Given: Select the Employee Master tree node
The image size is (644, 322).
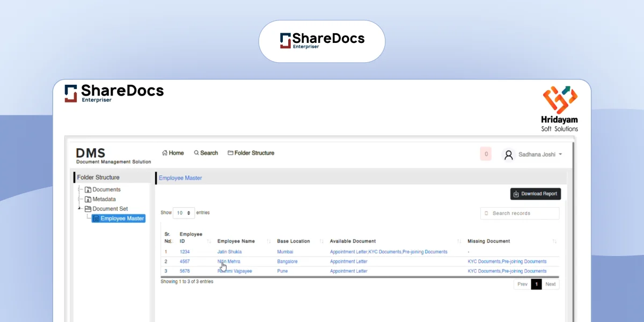Looking at the screenshot, I should coord(119,218).
